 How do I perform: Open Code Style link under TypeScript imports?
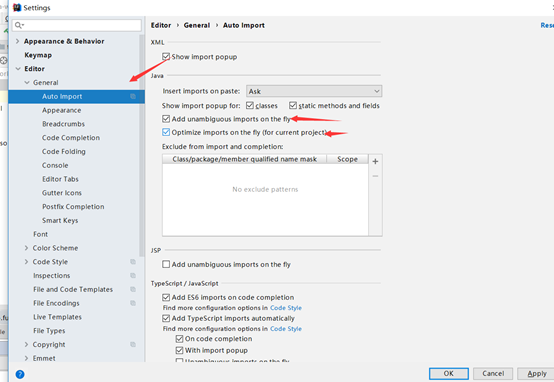[286, 329]
